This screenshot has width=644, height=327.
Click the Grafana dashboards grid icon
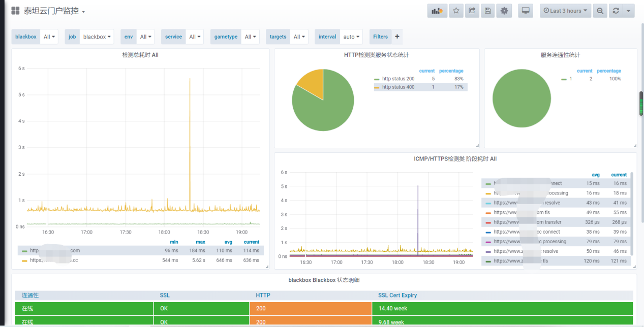[15, 11]
